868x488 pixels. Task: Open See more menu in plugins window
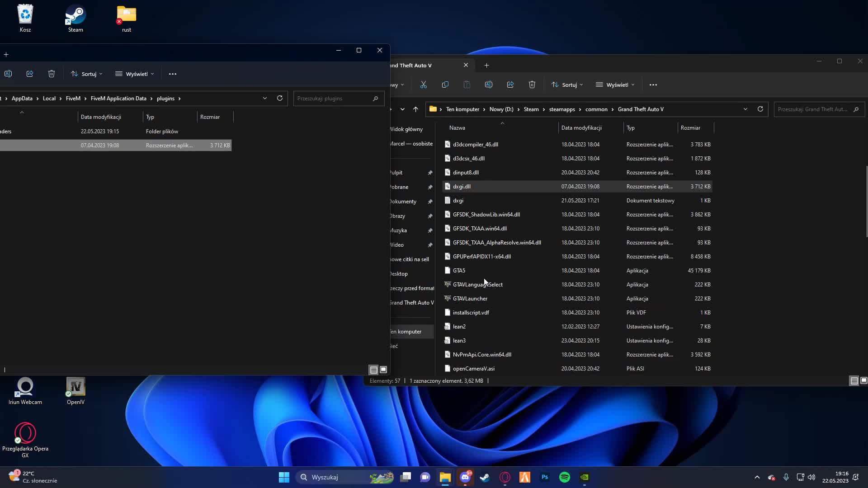pos(172,74)
